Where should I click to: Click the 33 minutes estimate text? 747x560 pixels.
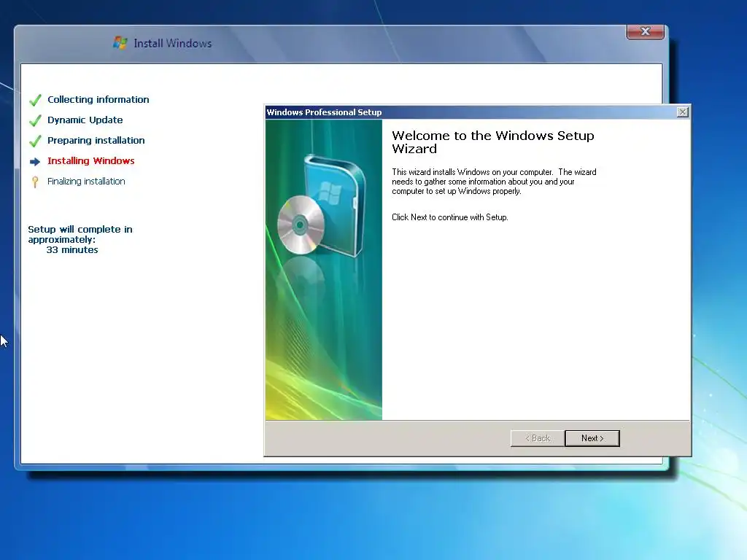[72, 250]
